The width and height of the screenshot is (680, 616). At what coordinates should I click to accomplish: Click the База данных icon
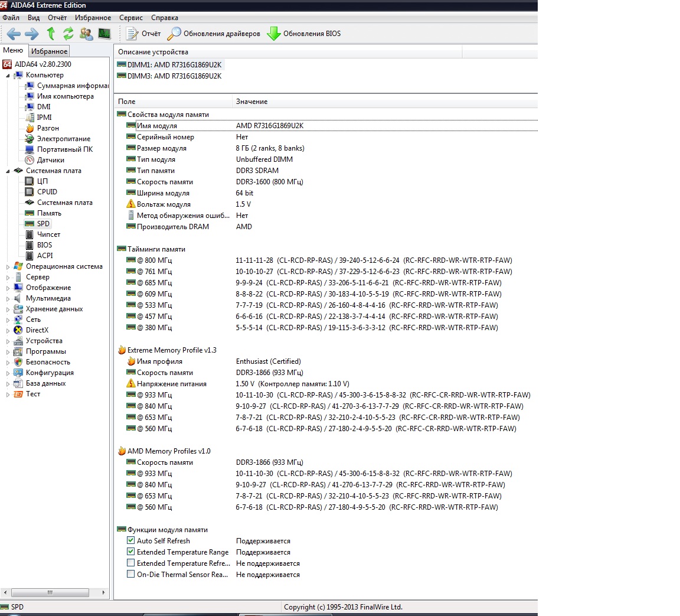pos(18,383)
